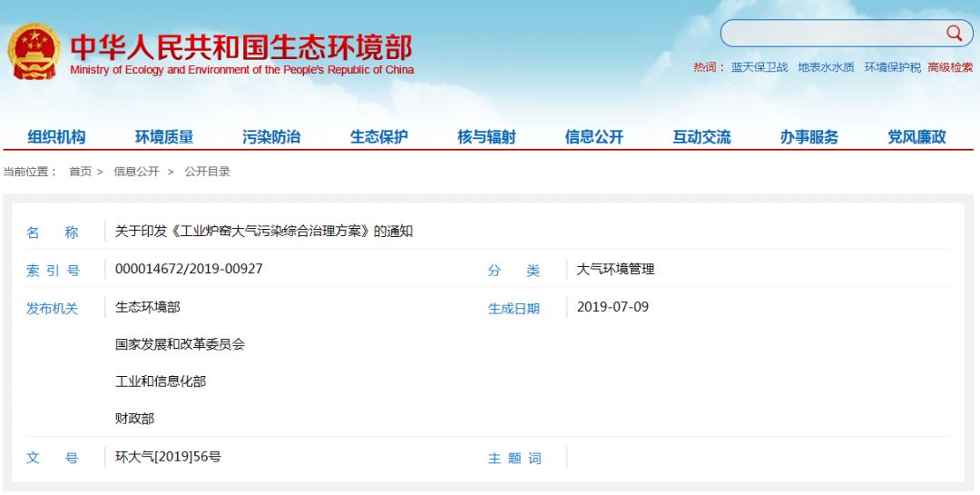
Task: Open the 组织机构 menu
Action: tap(56, 137)
